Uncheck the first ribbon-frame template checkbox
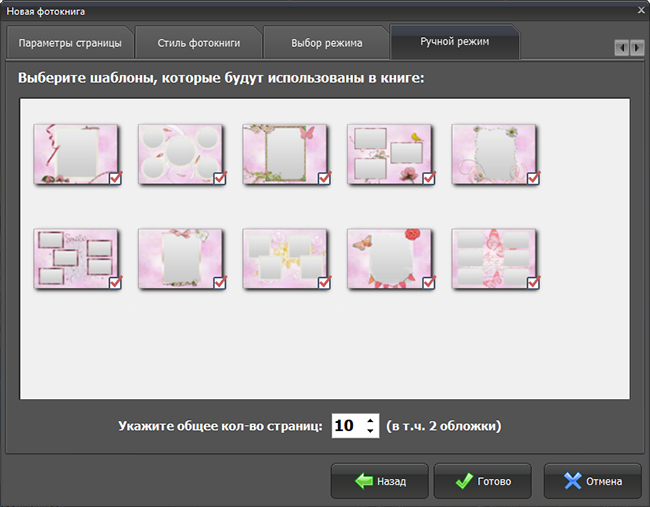Viewport: 650px width, 507px height. pos(115,178)
